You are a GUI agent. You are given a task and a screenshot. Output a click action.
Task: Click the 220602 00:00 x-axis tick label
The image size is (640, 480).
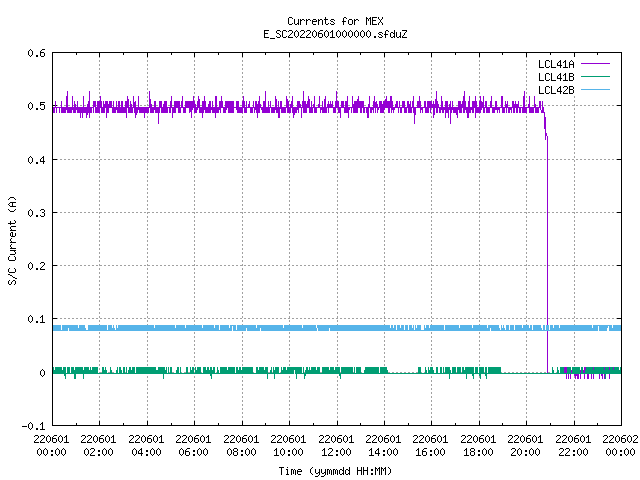[620, 446]
